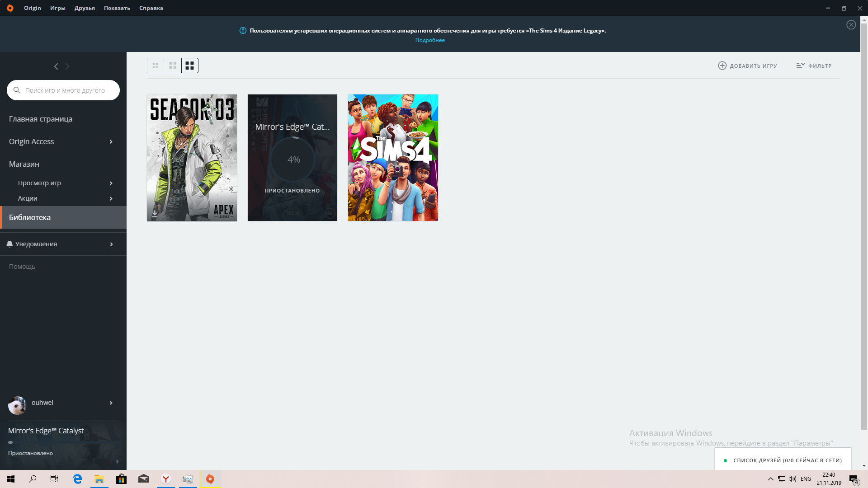Open the Mail app from the taskbar
868x488 pixels.
[144, 479]
